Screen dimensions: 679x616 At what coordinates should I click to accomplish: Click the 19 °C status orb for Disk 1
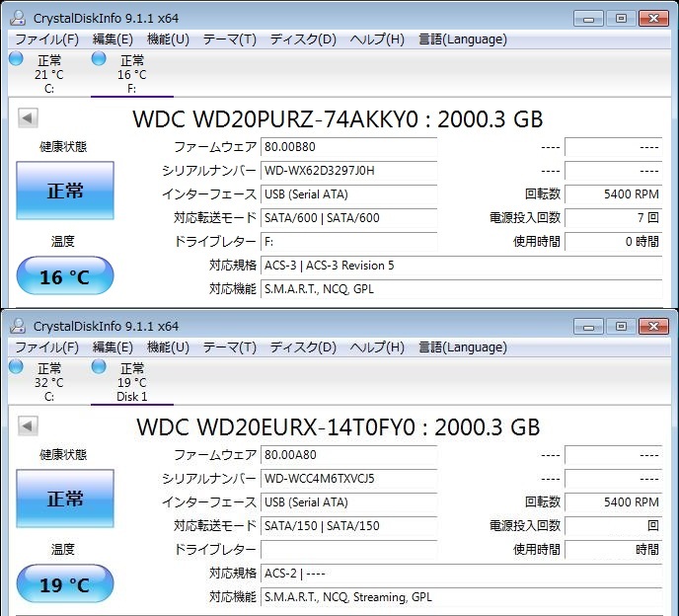tap(99, 367)
